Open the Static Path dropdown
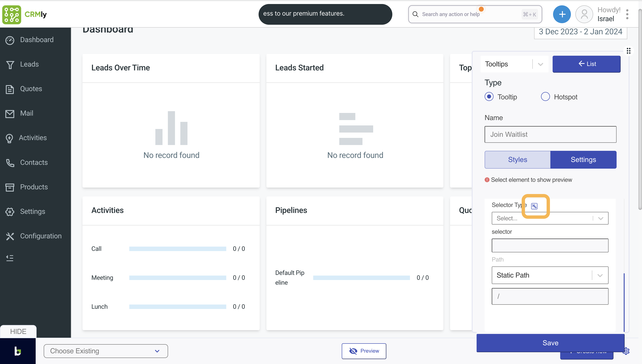 tap(550, 275)
